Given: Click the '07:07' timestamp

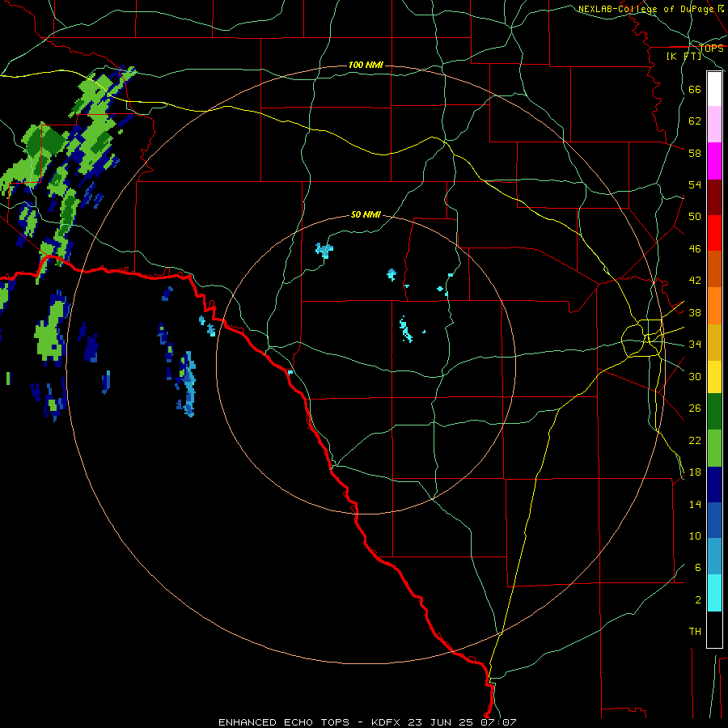Looking at the screenshot, I should (x=498, y=722).
